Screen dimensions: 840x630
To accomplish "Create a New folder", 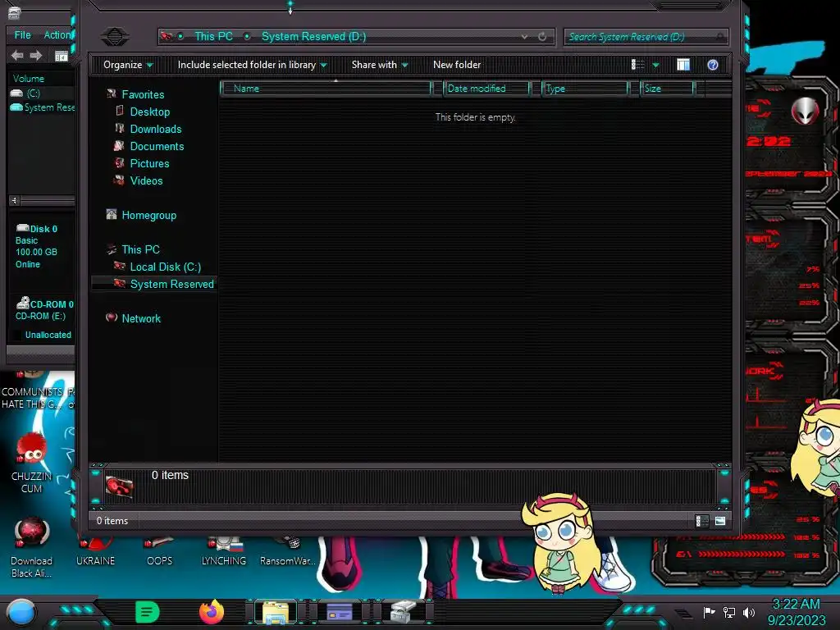I will pos(457,65).
